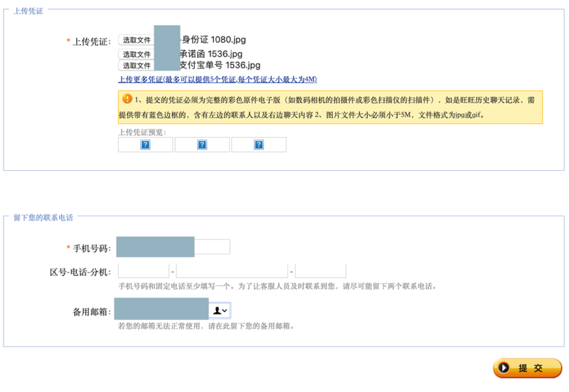The height and width of the screenshot is (392, 569).
Task: Click the 留下您的联系电话 section title
Action: pyautogui.click(x=43, y=218)
